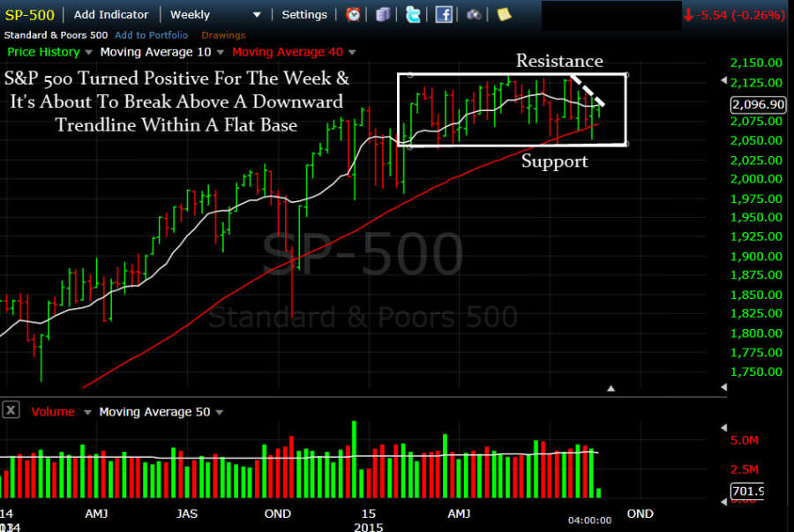Close the Volume panel with the X box
The width and height of the screenshot is (794, 532).
(11, 409)
